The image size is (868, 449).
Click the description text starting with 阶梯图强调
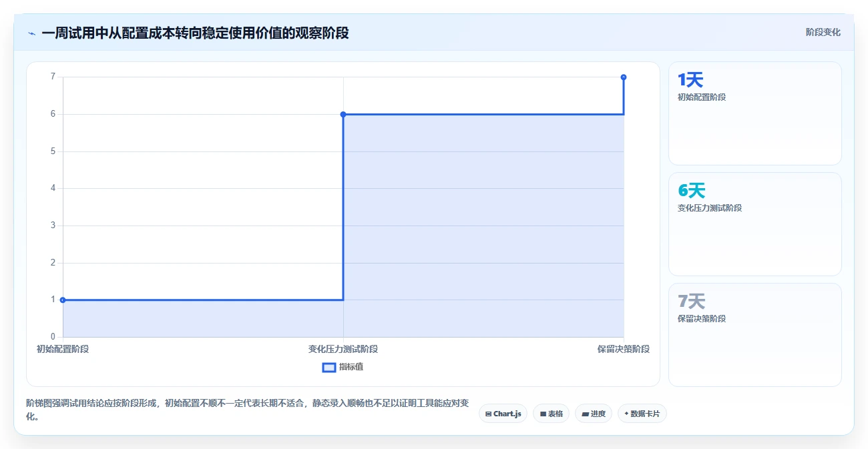(247, 410)
